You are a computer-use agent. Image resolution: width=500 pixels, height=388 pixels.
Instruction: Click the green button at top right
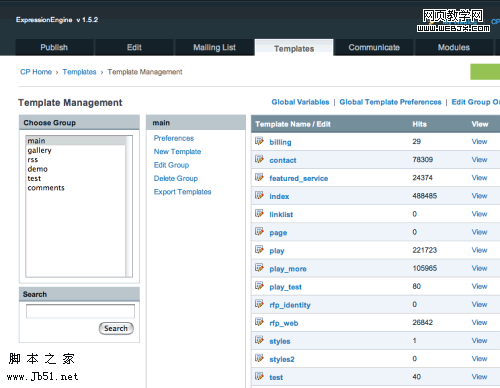tap(485, 72)
